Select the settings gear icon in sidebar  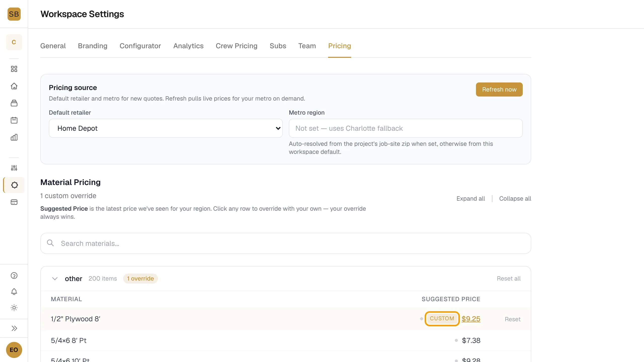point(14,185)
